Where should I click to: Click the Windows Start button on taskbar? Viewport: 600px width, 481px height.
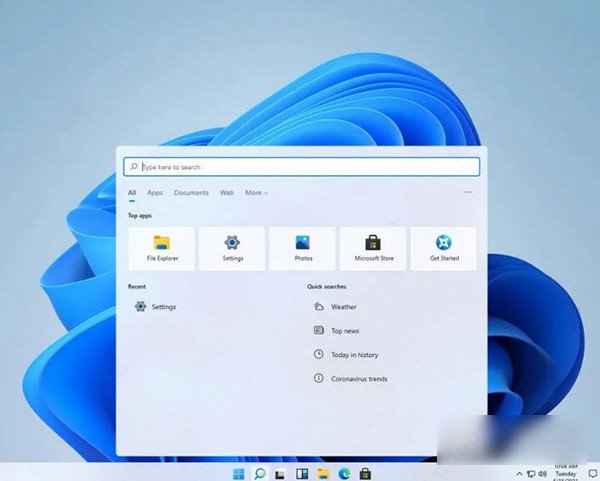click(x=238, y=472)
